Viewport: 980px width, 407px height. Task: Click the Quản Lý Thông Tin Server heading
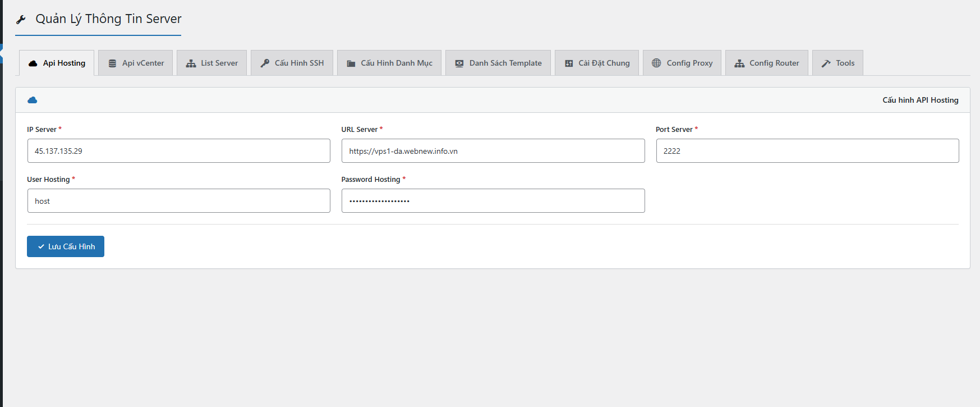(108, 19)
